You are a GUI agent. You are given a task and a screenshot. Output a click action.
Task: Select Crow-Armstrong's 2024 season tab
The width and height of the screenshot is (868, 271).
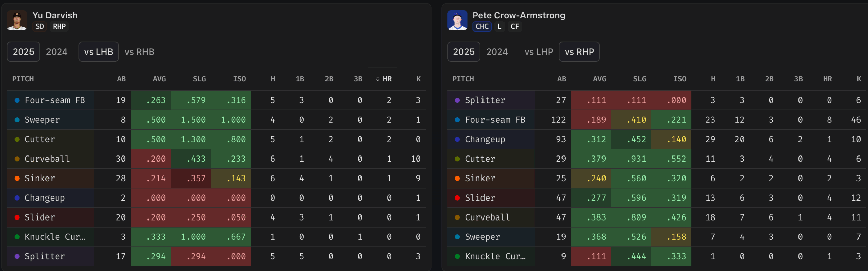tap(497, 52)
